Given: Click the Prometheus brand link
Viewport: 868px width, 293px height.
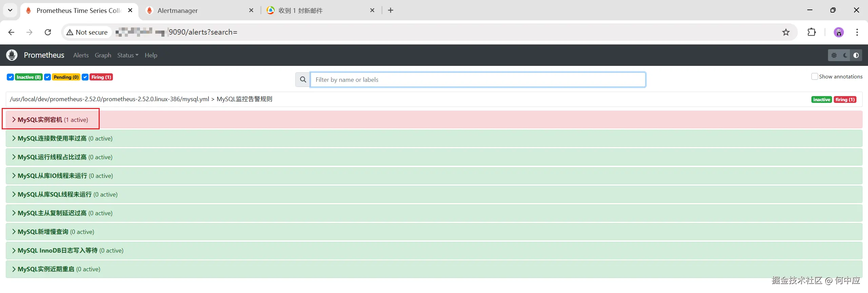Looking at the screenshot, I should point(44,55).
